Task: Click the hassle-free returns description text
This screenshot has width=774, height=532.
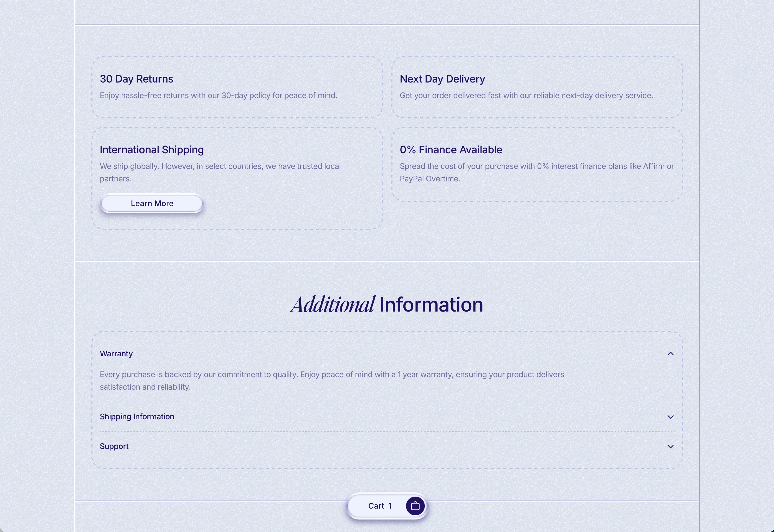Action: click(x=219, y=96)
